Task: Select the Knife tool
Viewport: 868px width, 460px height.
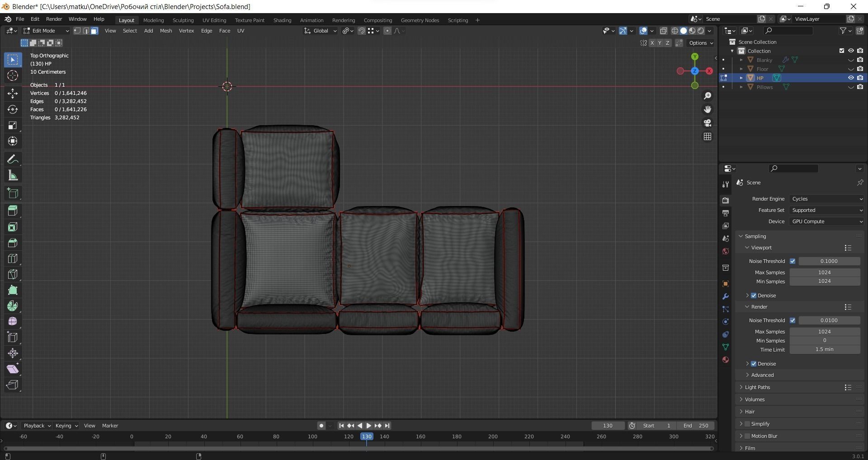Action: coord(13,274)
